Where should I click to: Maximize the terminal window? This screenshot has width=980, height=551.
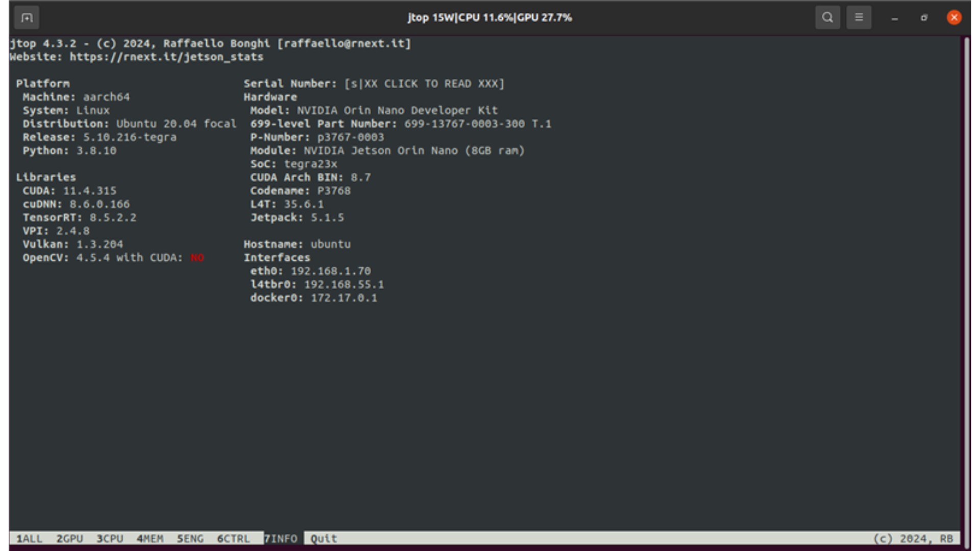pos(924,18)
